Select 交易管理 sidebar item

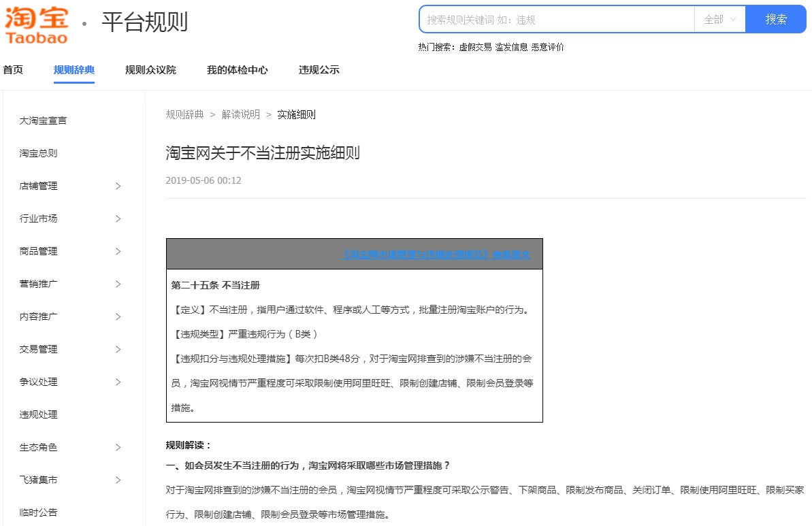tap(38, 349)
